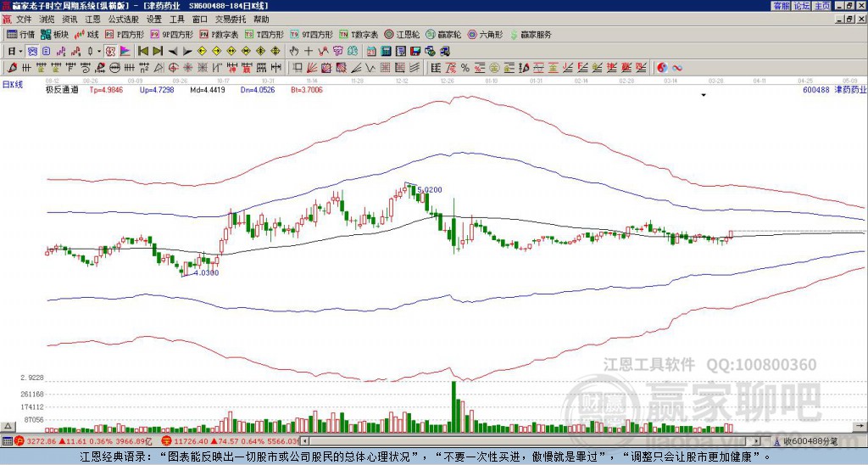Open the 9T四方形 tool
The height and width of the screenshot is (465, 868).
[311, 34]
